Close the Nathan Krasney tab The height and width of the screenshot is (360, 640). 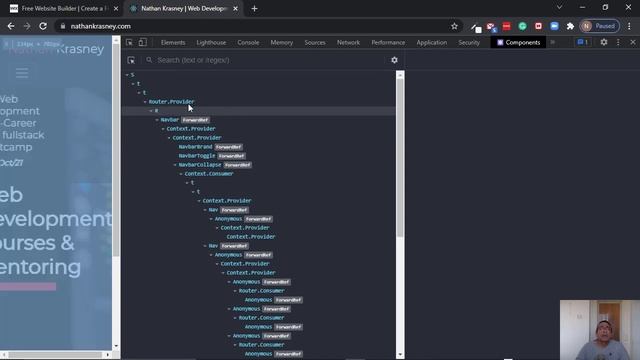click(x=236, y=9)
